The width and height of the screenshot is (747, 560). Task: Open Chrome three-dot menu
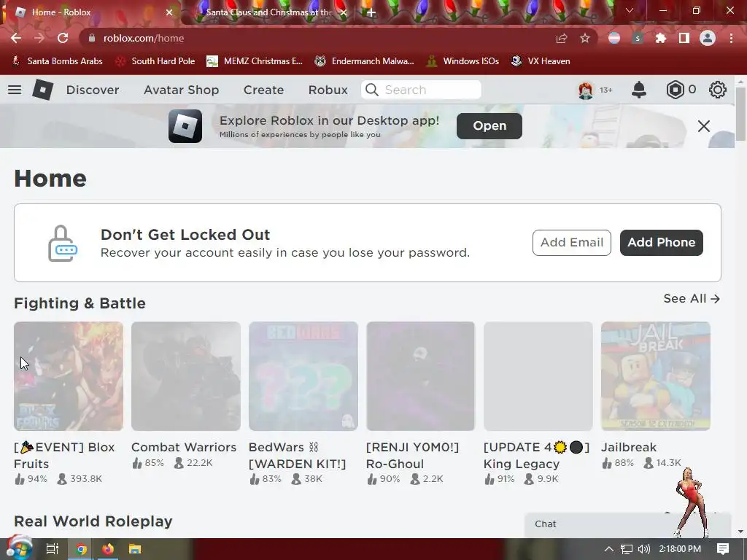(731, 38)
